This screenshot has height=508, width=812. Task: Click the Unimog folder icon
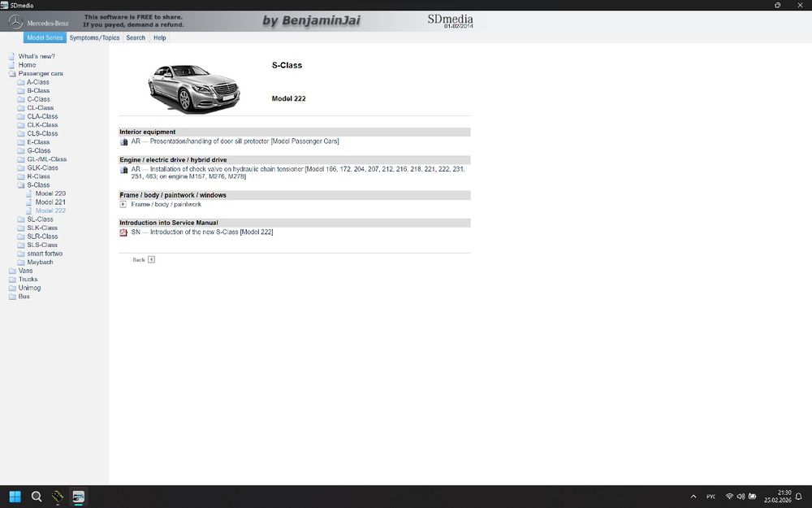12,288
